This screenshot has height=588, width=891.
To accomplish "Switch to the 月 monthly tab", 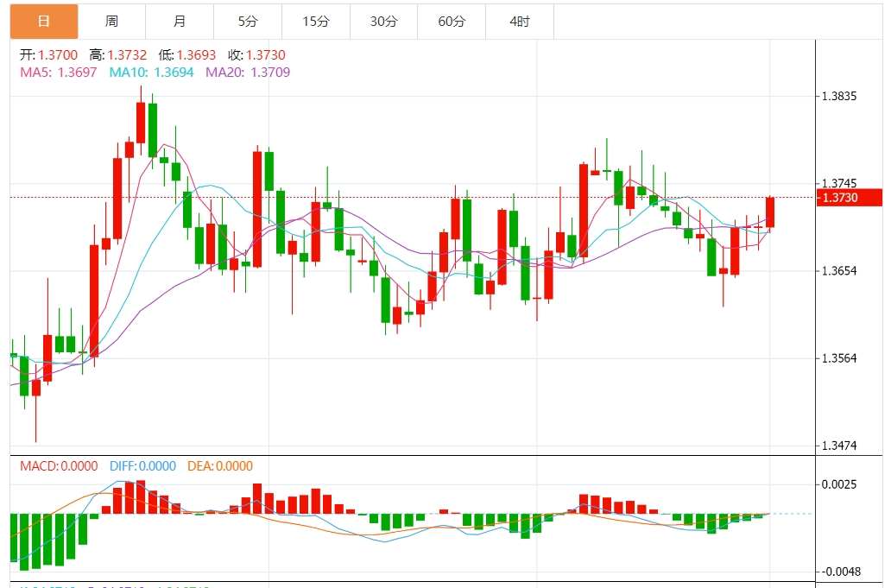I will (180, 22).
